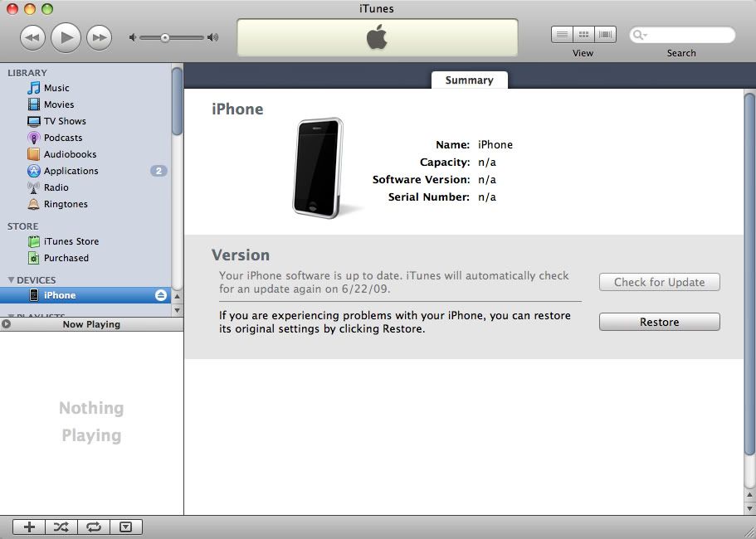Click the Podcasts icon
This screenshot has width=756, height=539.
pyautogui.click(x=34, y=138)
